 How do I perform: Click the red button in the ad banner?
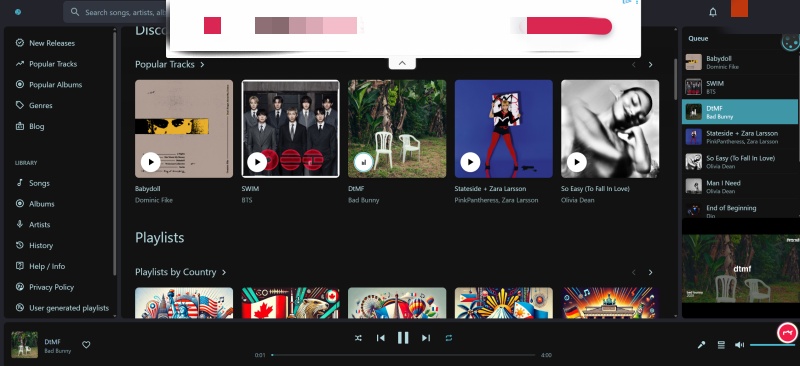(x=569, y=26)
